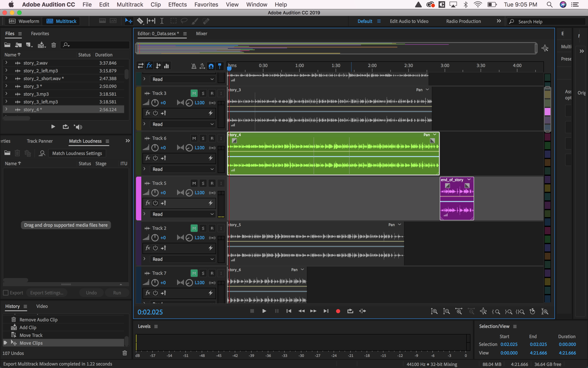The image size is (588, 368).
Task: Adjust the volume knob on Track 2
Action: pyautogui.click(x=155, y=238)
